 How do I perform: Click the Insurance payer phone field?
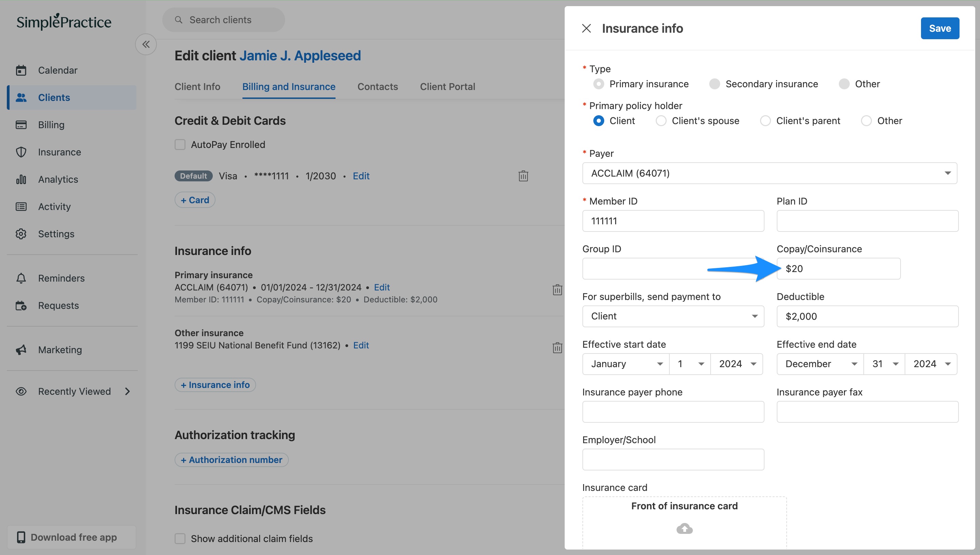673,412
